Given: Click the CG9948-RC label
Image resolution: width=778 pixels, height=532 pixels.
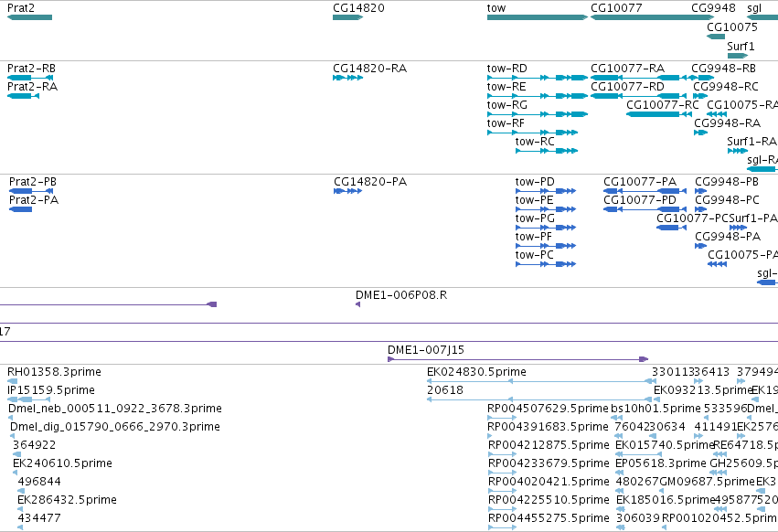Looking at the screenshot, I should coord(725,86).
